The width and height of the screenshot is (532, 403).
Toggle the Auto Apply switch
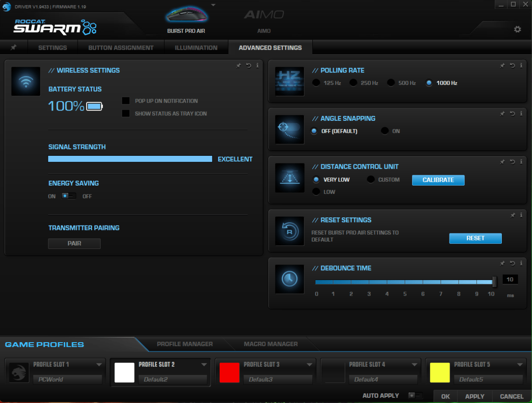pyautogui.click(x=415, y=395)
